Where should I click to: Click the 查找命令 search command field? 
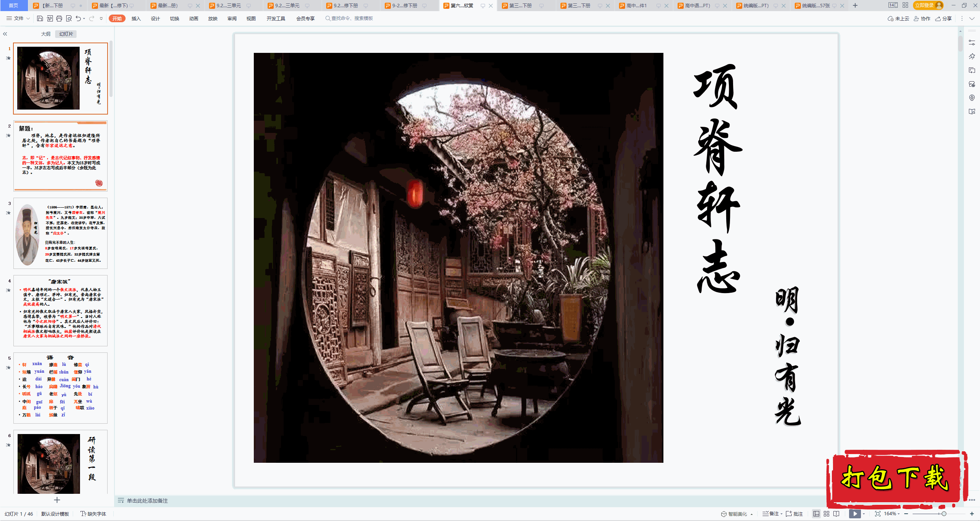[x=349, y=18]
